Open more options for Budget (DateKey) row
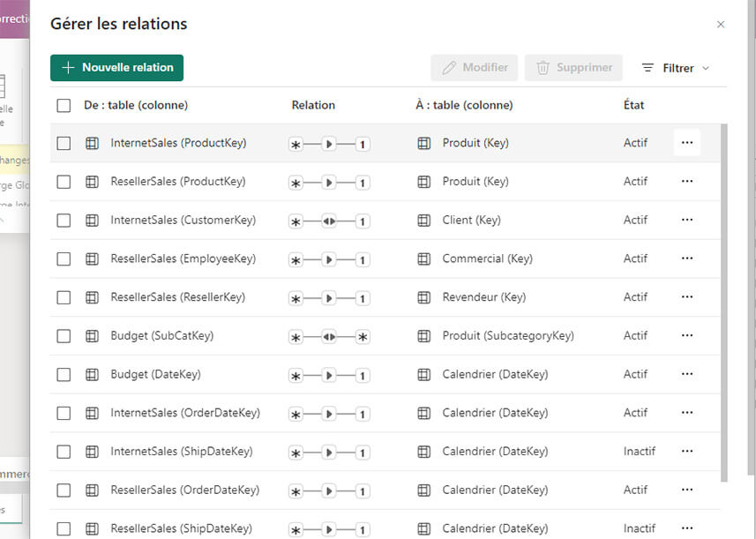This screenshot has height=539, width=756. (x=687, y=374)
